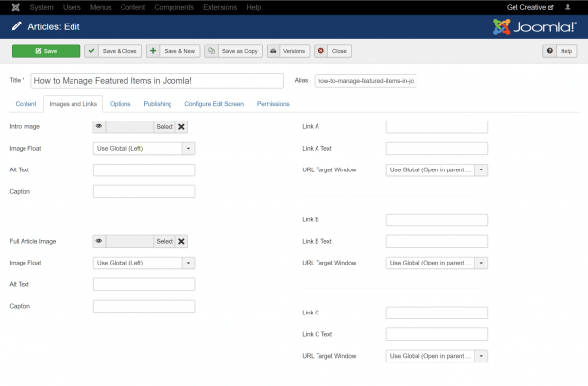
Task: Switch to the Content tab
Action: 25,104
